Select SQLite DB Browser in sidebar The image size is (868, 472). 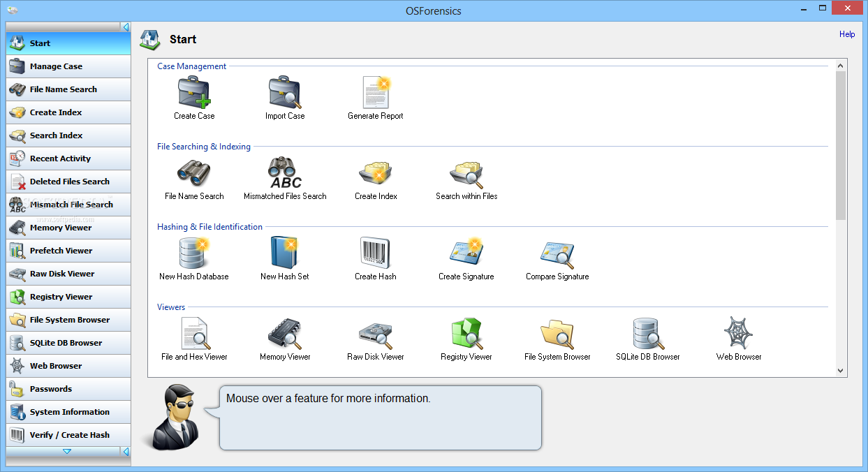[x=68, y=343]
